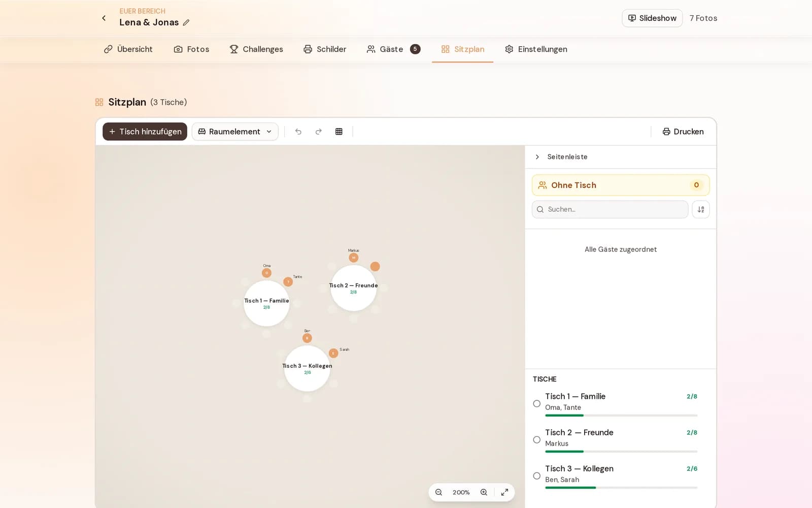The width and height of the screenshot is (812, 508).
Task: Undo the last seating change
Action: (298, 132)
